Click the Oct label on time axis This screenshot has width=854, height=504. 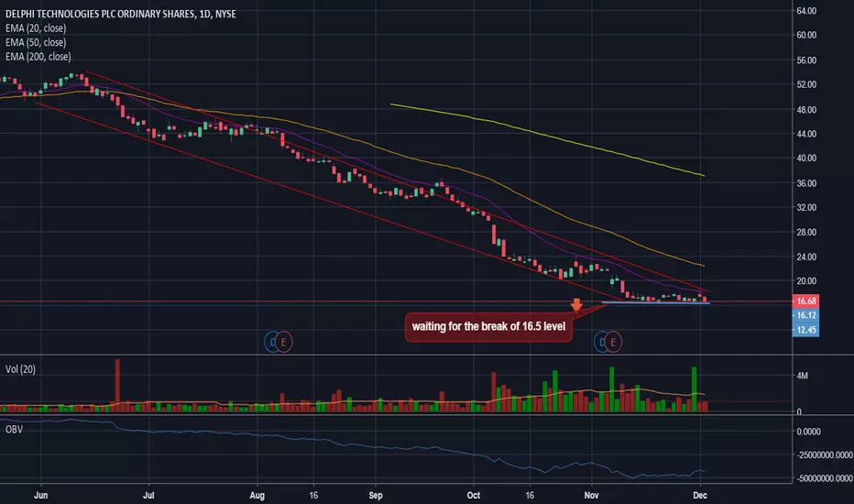(x=474, y=495)
